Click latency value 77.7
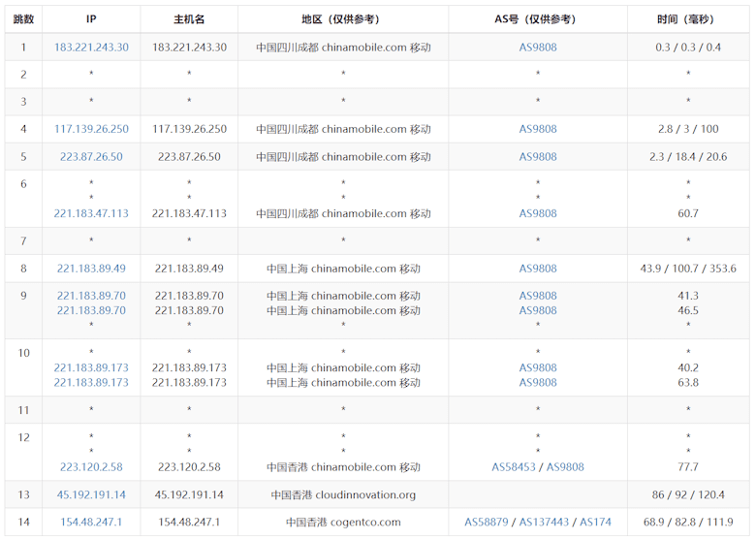Image resolution: width=756 pixels, height=540 pixels. click(x=687, y=466)
